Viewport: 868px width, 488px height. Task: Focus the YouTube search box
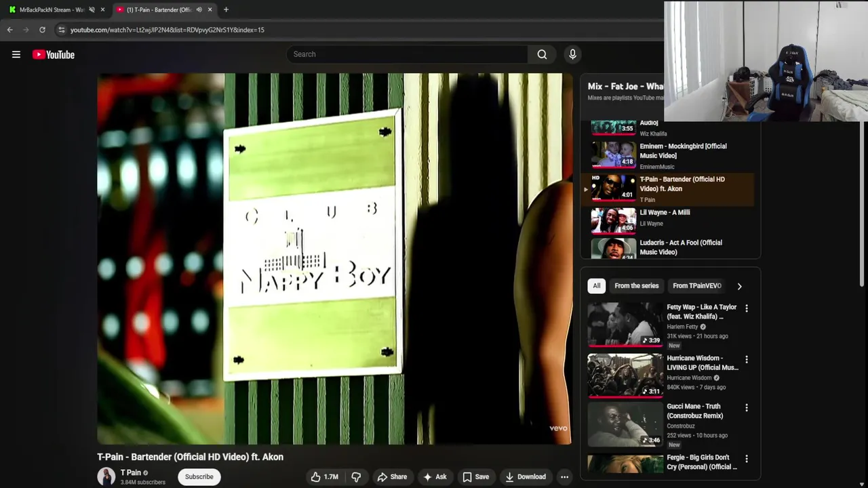[x=407, y=54]
